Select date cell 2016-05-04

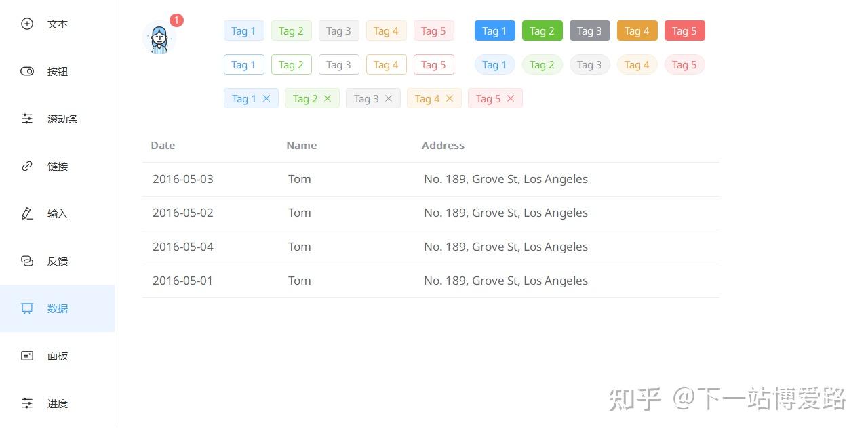[x=183, y=247]
